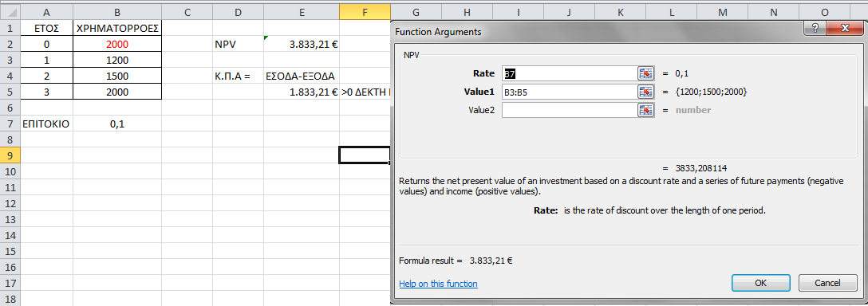Click the >0 ΔΕΚΤΗ cell
Image resolution: width=868 pixels, height=306 pixels.
[x=365, y=92]
